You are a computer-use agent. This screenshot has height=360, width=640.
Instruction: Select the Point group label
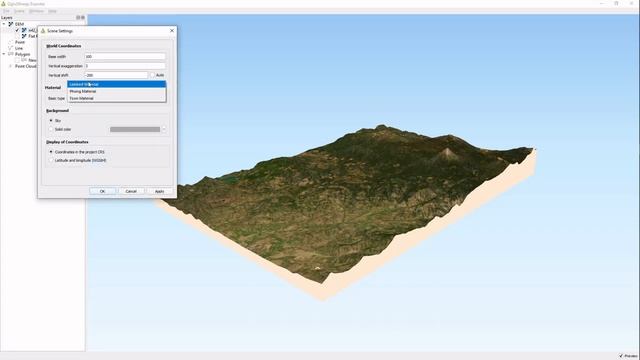(20, 42)
